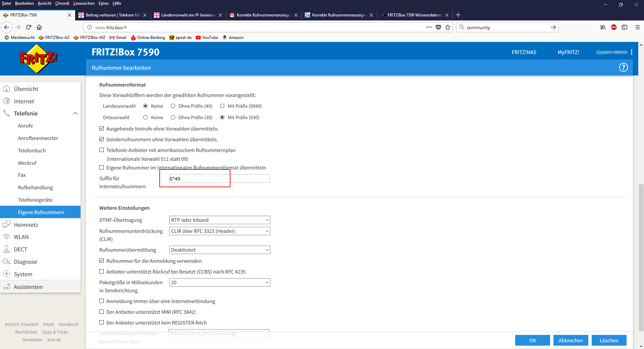Close the Ländervorwahl am IP-basierten tab
The height and width of the screenshot is (349, 644).
pos(220,15)
